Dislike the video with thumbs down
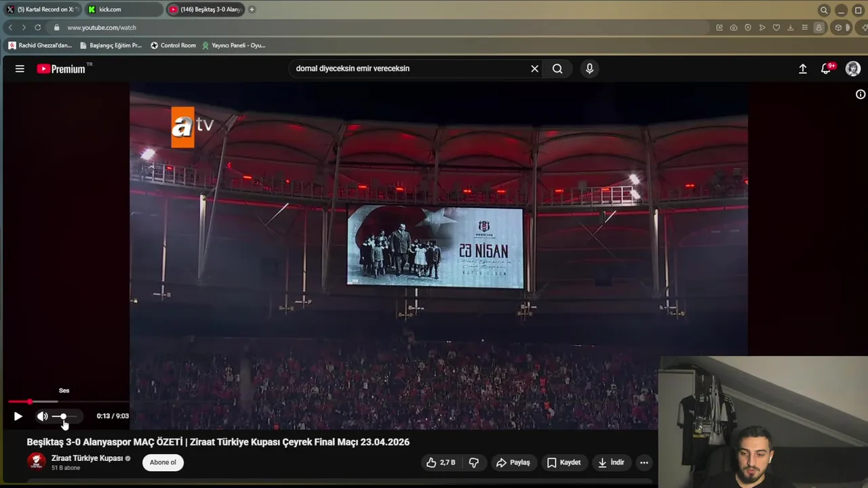This screenshot has width=868, height=488. pos(474,462)
